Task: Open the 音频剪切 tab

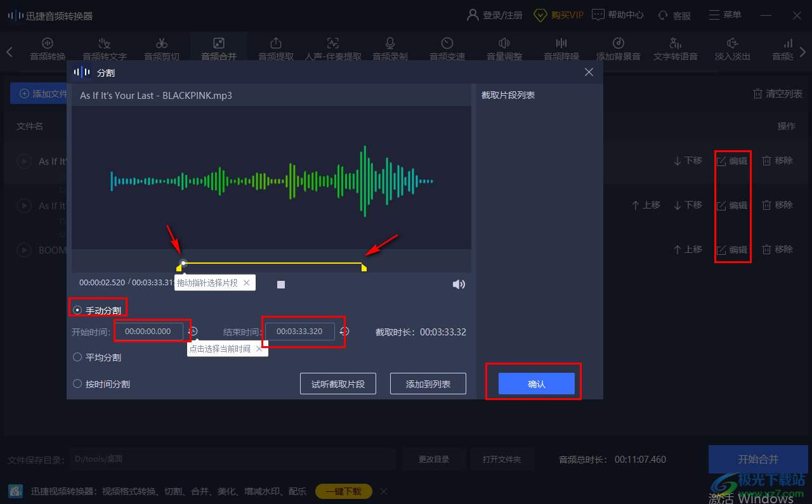Action: (x=162, y=49)
